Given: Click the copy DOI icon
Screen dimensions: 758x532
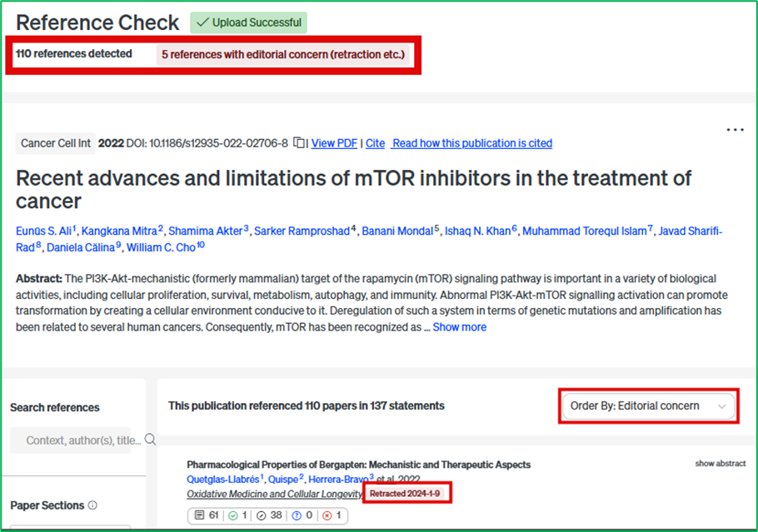Looking at the screenshot, I should (299, 143).
